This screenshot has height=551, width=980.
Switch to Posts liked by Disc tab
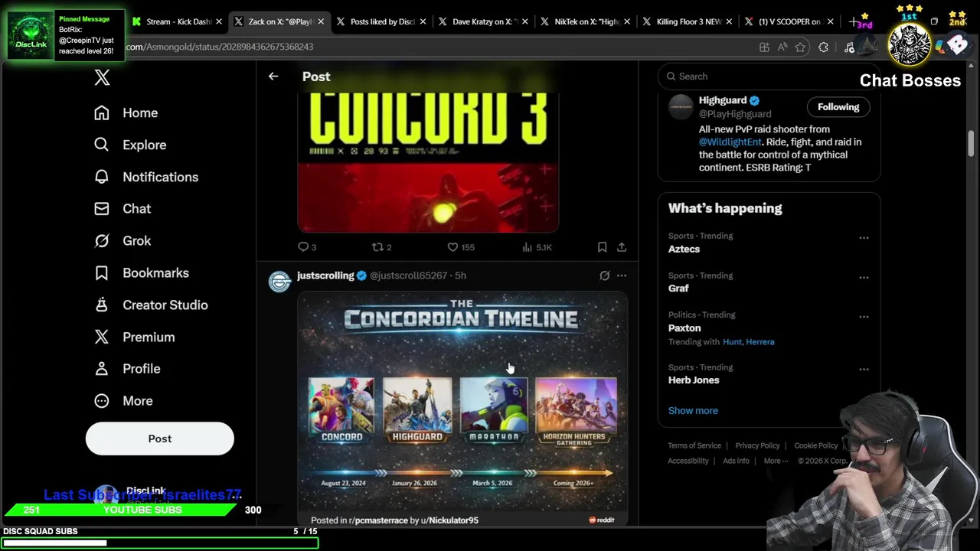(x=381, y=21)
